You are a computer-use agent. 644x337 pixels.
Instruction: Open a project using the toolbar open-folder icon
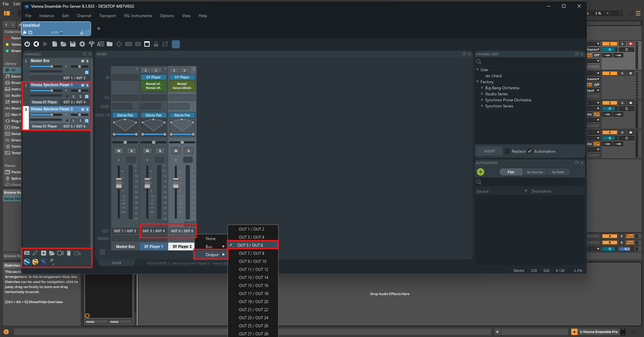tap(63, 44)
